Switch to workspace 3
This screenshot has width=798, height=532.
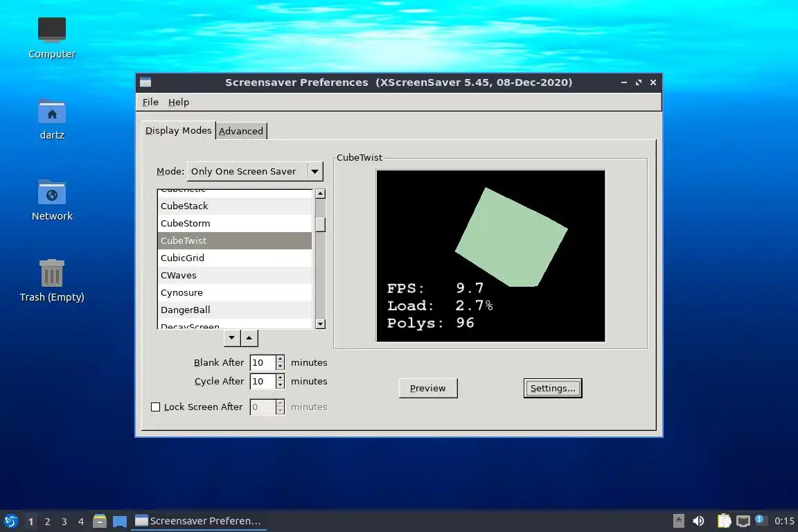click(x=64, y=522)
